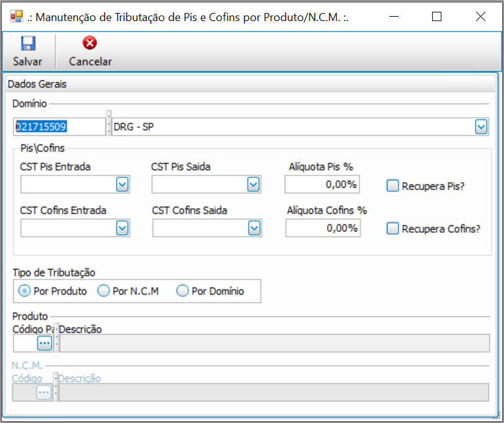Close the Manutenção de Tributação window
This screenshot has height=423, width=504.
tap(480, 16)
